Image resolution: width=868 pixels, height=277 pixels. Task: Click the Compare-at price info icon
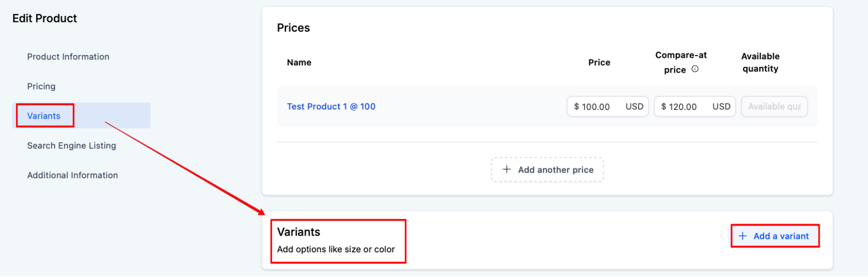pos(695,69)
